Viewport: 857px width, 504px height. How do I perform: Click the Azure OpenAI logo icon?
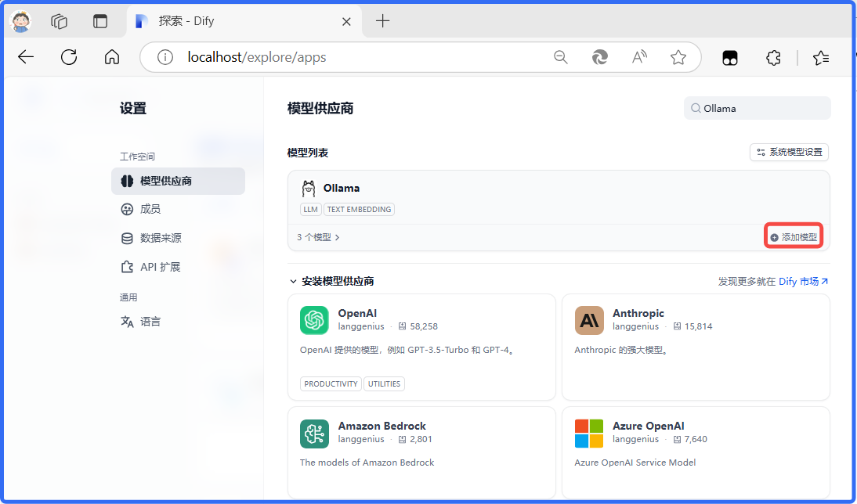589,434
